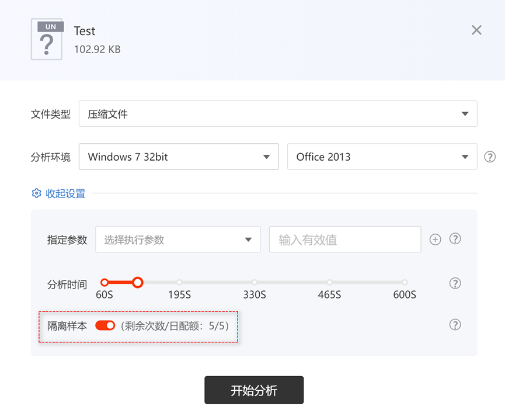Select the 600S slider endpoint
This screenshot has width=505, height=420.
pyautogui.click(x=405, y=282)
